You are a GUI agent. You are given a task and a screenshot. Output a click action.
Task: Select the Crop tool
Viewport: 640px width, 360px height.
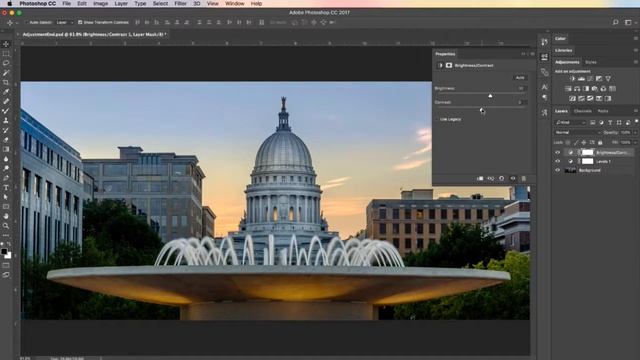click(x=6, y=82)
